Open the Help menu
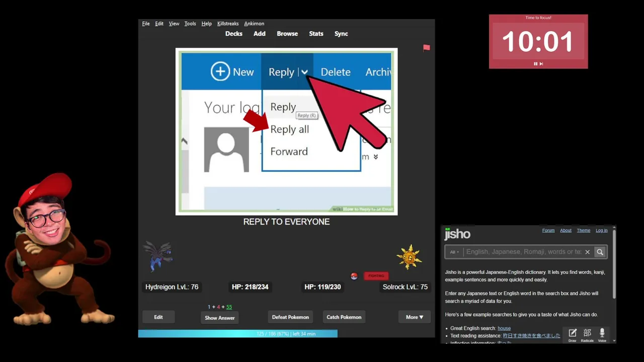644x362 pixels. (206, 24)
